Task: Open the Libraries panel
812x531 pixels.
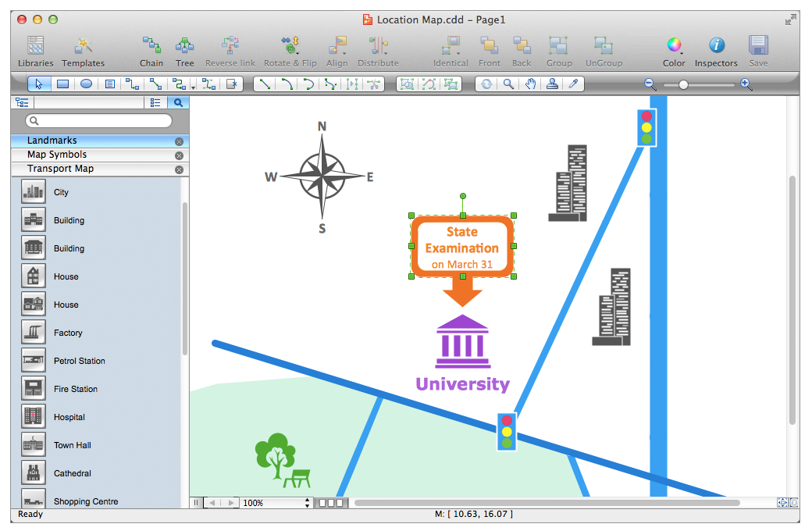Action: (x=35, y=51)
